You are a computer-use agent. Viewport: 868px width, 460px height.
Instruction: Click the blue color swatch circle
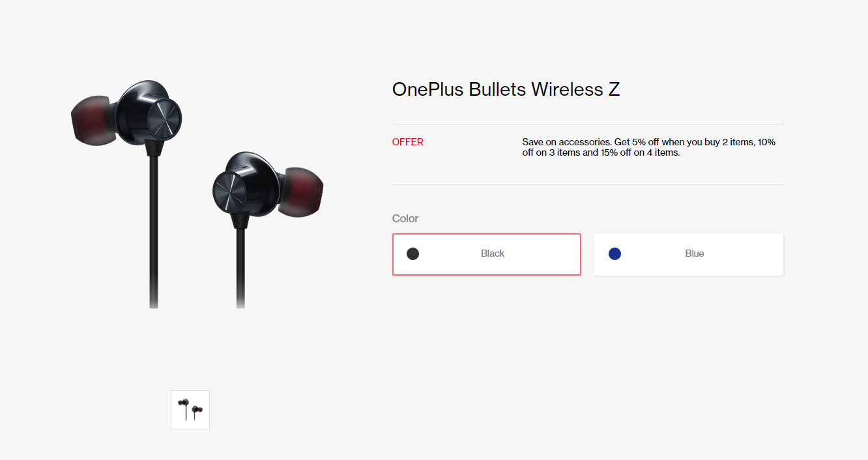[x=615, y=254]
